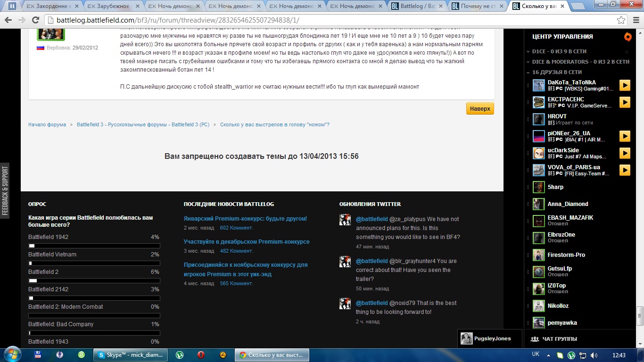Open the Chrome menu (three-lines) icon
Image resolution: width=644 pixels, height=362 pixels.
click(636, 20)
